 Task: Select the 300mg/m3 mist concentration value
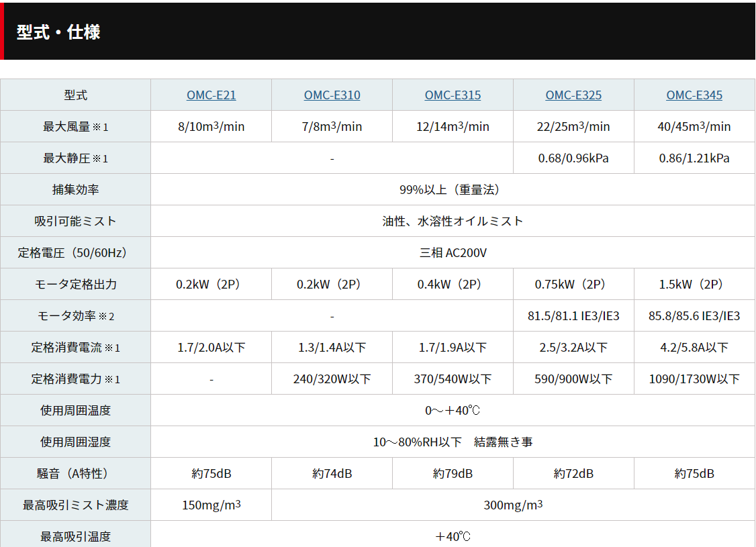pos(514,505)
